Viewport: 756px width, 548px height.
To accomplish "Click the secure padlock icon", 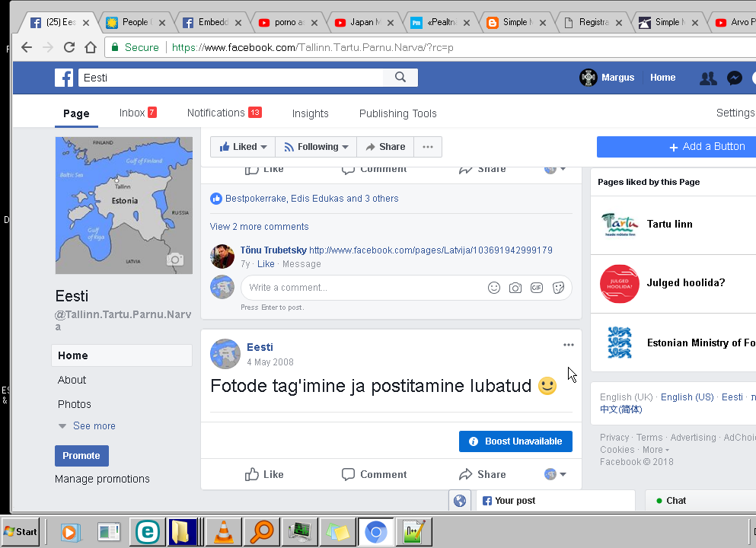I will point(115,47).
